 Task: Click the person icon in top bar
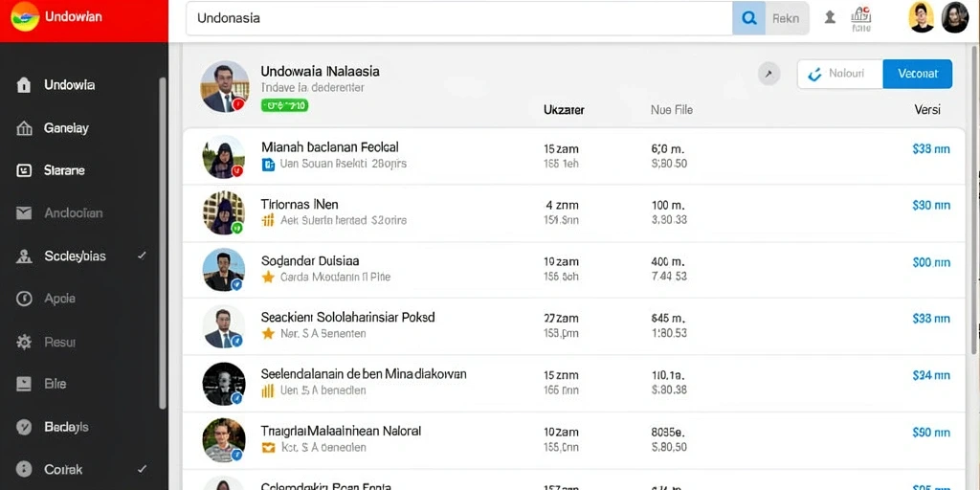point(830,17)
